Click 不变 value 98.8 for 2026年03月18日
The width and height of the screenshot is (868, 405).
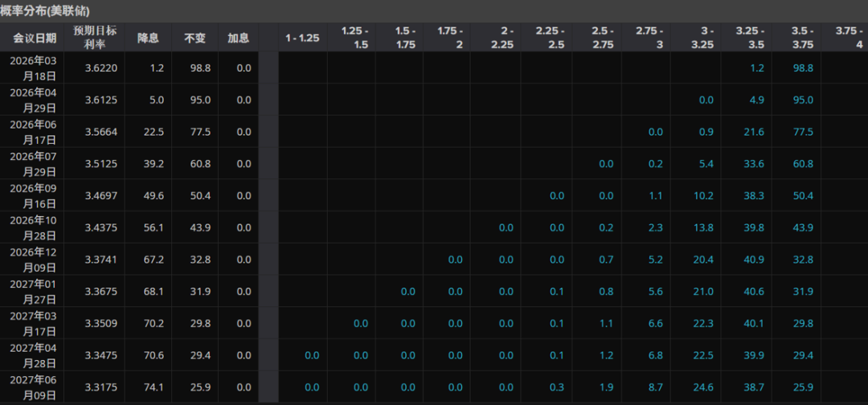[x=200, y=68]
